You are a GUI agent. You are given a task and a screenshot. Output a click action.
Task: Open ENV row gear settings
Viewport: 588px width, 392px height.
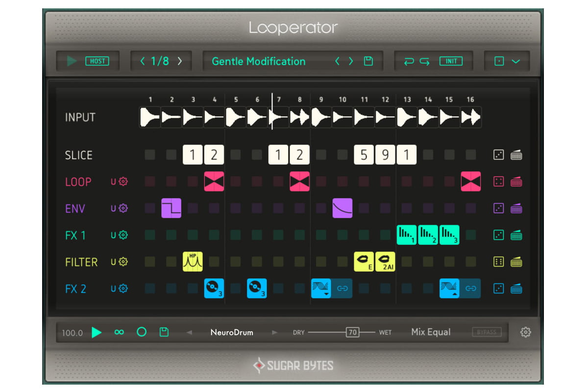click(x=123, y=208)
